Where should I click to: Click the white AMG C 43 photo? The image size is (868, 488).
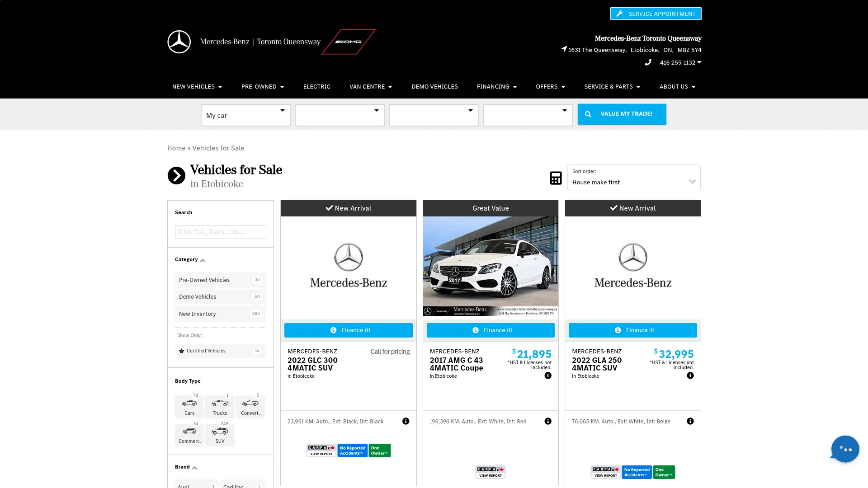point(491,266)
